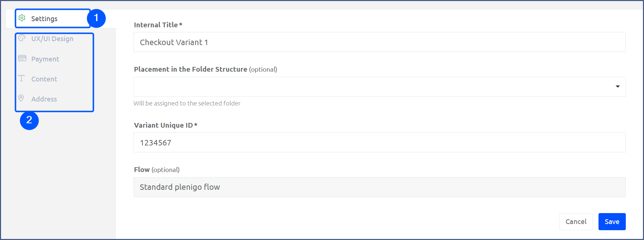This screenshot has width=644, height=240.
Task: Click the Address location pin icon
Action: (x=21, y=98)
